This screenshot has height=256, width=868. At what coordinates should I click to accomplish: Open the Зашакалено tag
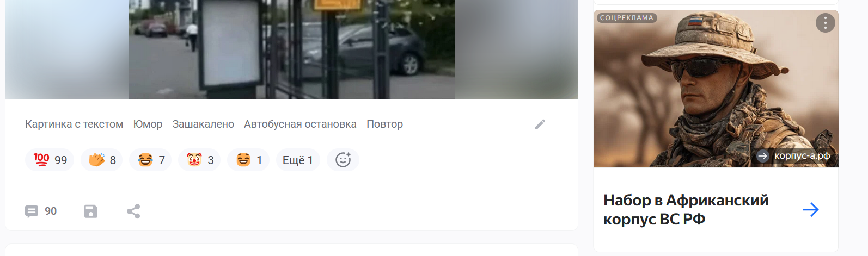point(203,124)
